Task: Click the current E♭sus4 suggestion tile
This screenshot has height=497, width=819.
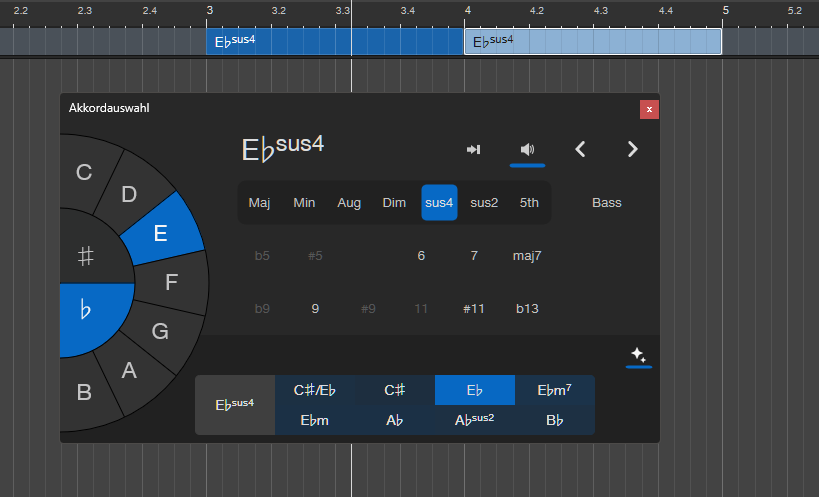Action: point(235,405)
